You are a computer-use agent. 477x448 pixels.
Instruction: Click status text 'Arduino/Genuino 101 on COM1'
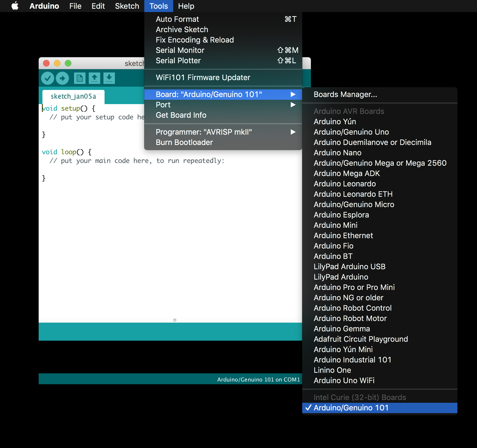tap(258, 380)
